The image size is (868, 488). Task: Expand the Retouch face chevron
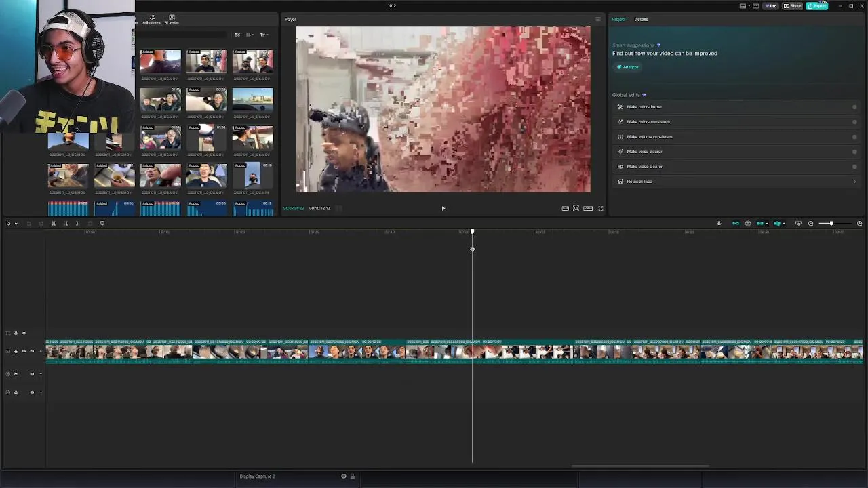tap(854, 182)
